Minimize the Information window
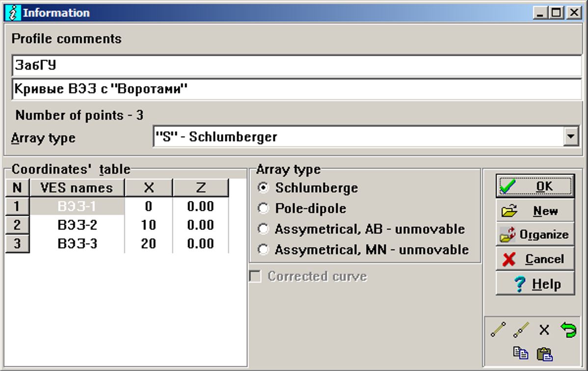Screen dimensions: 588x371 click(x=540, y=13)
